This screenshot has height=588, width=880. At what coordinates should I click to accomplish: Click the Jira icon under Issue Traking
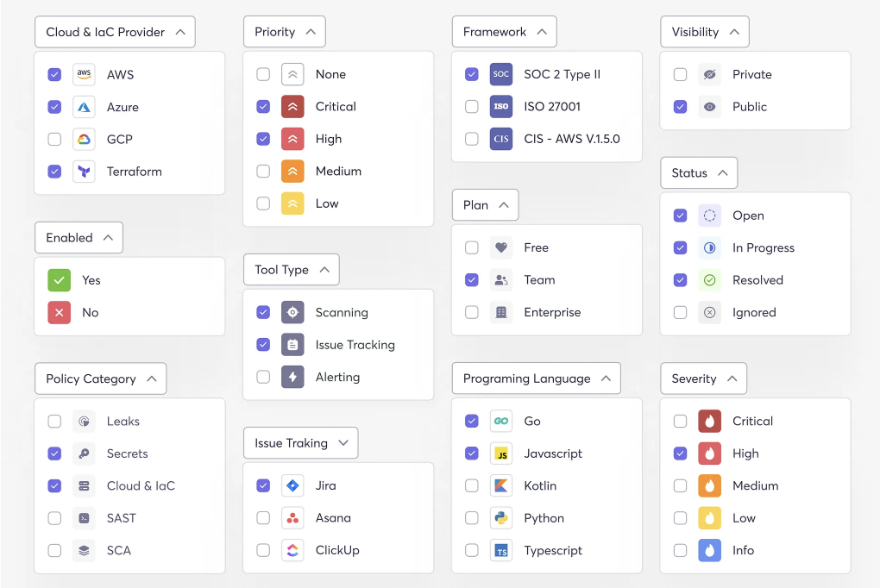(292, 485)
